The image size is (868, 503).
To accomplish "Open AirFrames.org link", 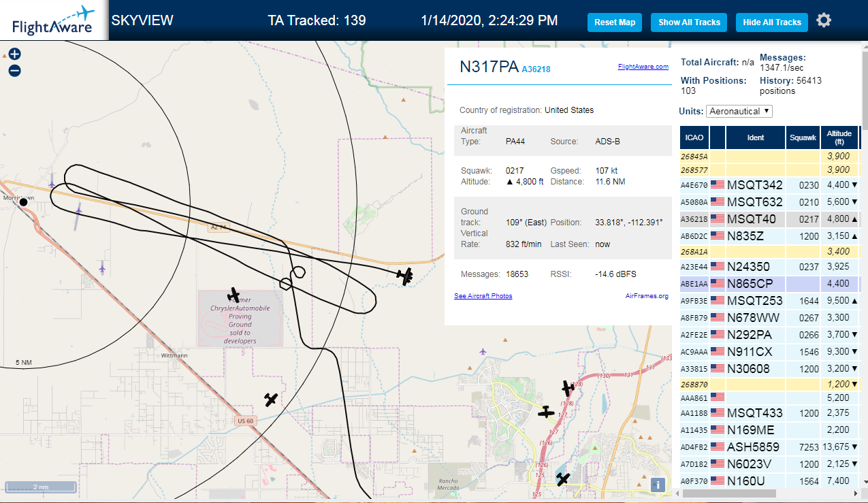I will 647,296.
